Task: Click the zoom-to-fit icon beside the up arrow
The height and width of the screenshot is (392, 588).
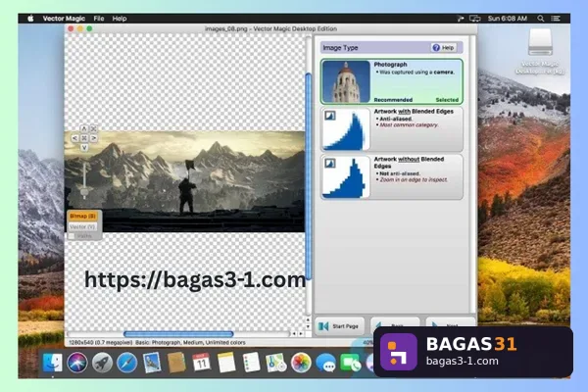Action: coord(94,128)
